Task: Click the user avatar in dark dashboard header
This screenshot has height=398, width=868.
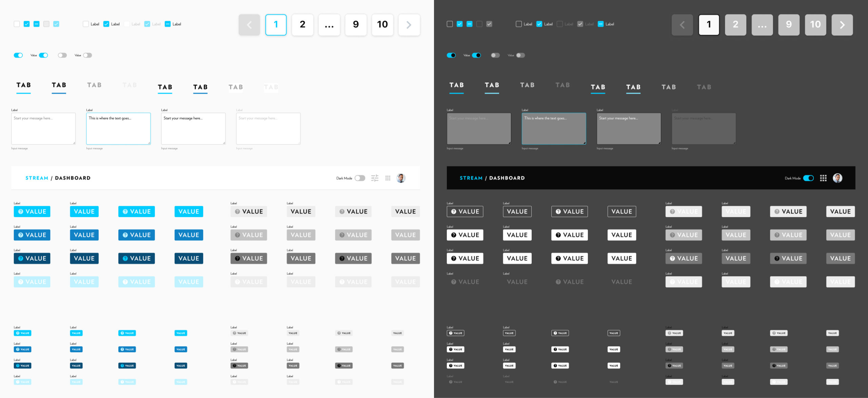Action: (837, 178)
